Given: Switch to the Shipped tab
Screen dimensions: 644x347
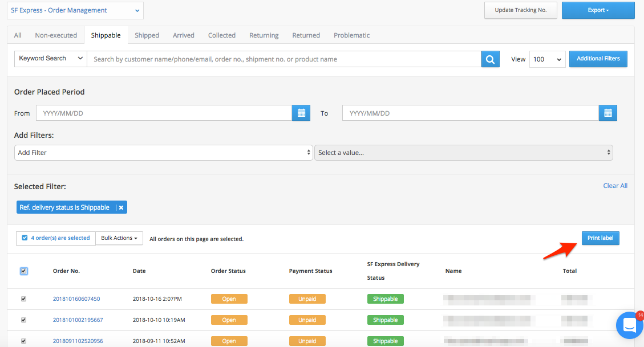Looking at the screenshot, I should click(x=147, y=35).
